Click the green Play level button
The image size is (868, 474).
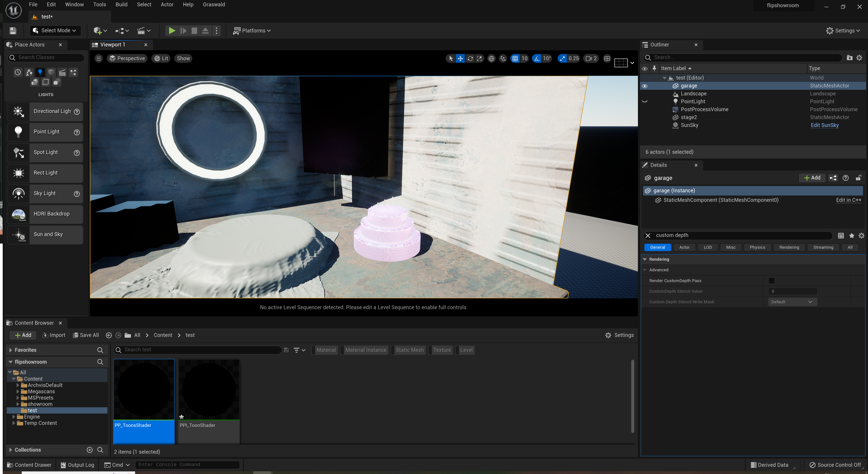coord(171,31)
